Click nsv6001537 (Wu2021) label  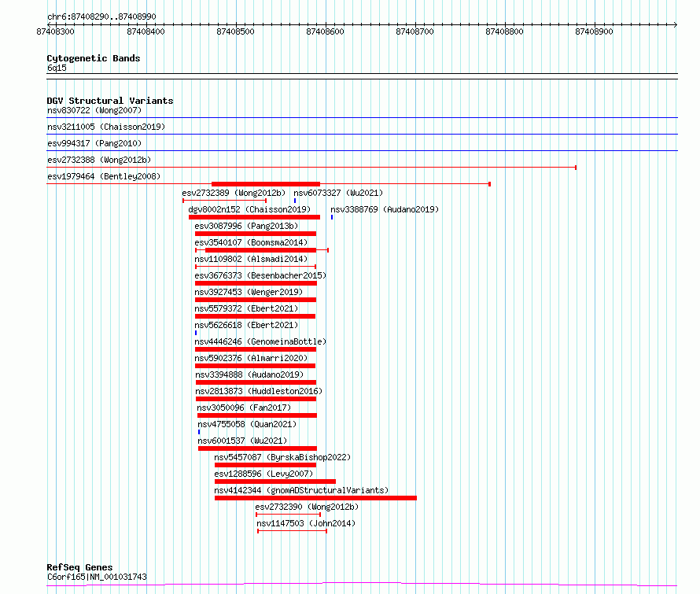242,441
